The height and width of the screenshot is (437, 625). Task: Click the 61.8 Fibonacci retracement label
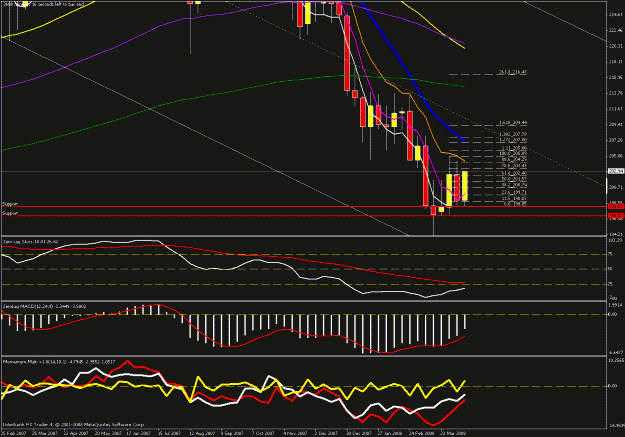[514, 173]
